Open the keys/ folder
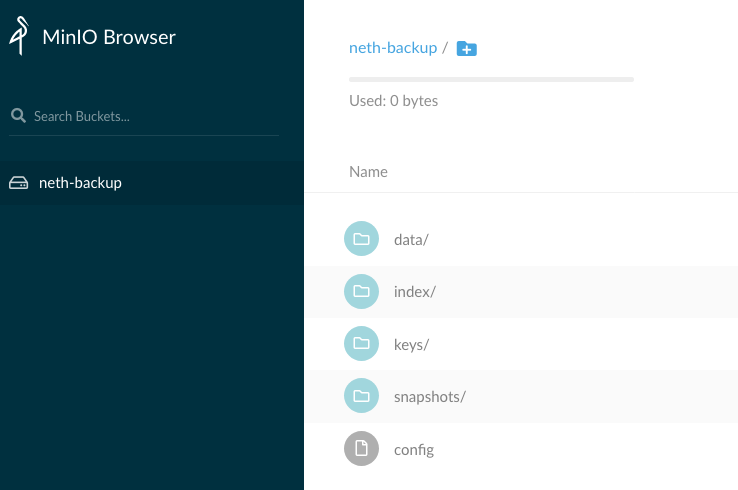 click(x=411, y=345)
